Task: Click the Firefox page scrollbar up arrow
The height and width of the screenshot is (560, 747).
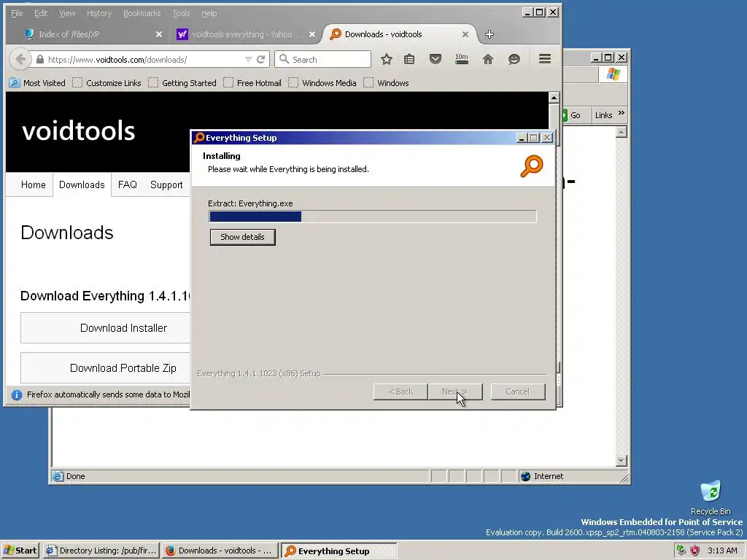Action: click(x=554, y=98)
